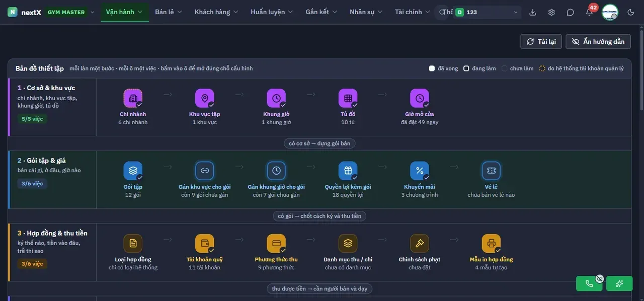
Task: Select Gán khung giờ cho gói icon
Action: pyautogui.click(x=276, y=171)
